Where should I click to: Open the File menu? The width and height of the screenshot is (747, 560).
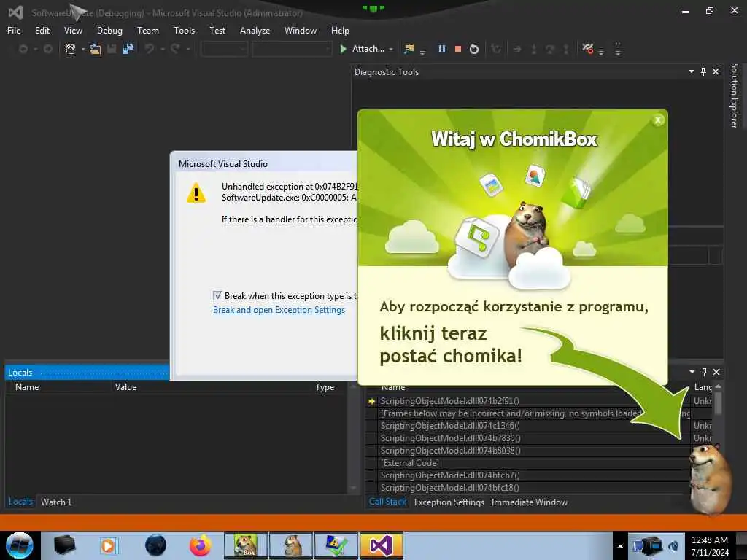14,31
